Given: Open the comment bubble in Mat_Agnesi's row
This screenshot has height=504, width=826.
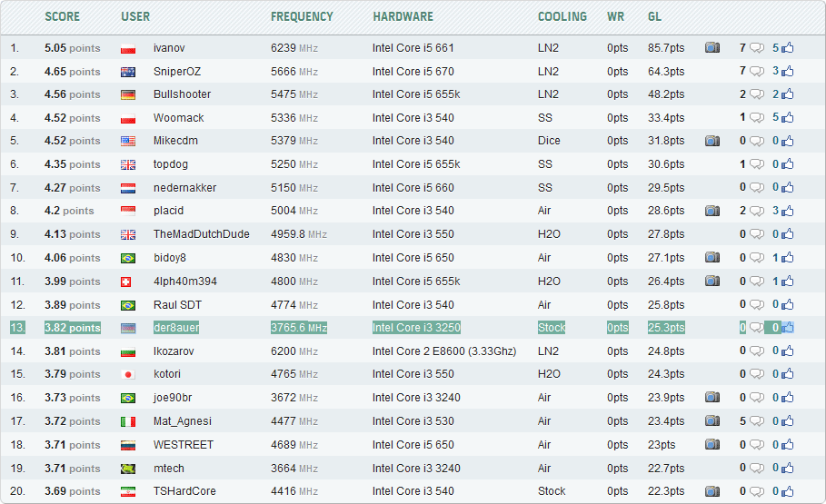Looking at the screenshot, I should 756,421.
